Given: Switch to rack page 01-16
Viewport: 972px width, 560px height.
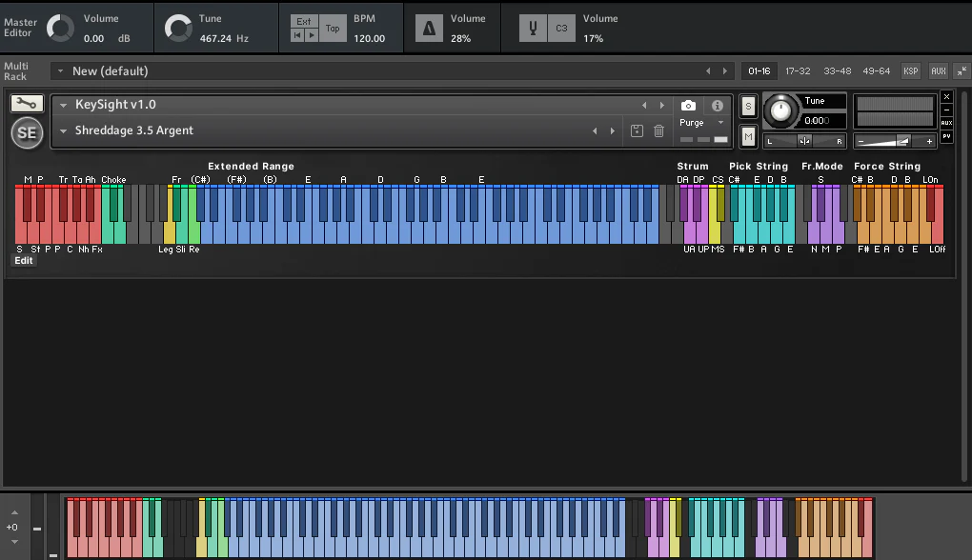Looking at the screenshot, I should (x=759, y=71).
